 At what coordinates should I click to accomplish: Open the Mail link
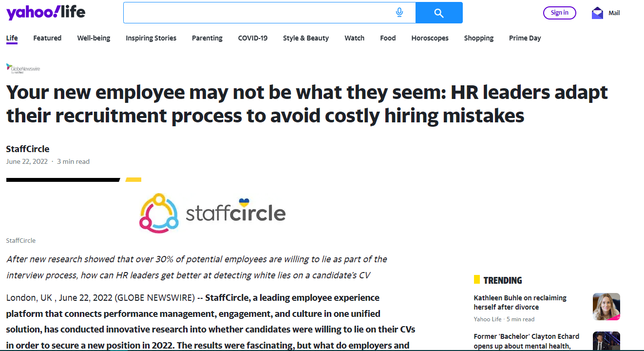tap(614, 13)
